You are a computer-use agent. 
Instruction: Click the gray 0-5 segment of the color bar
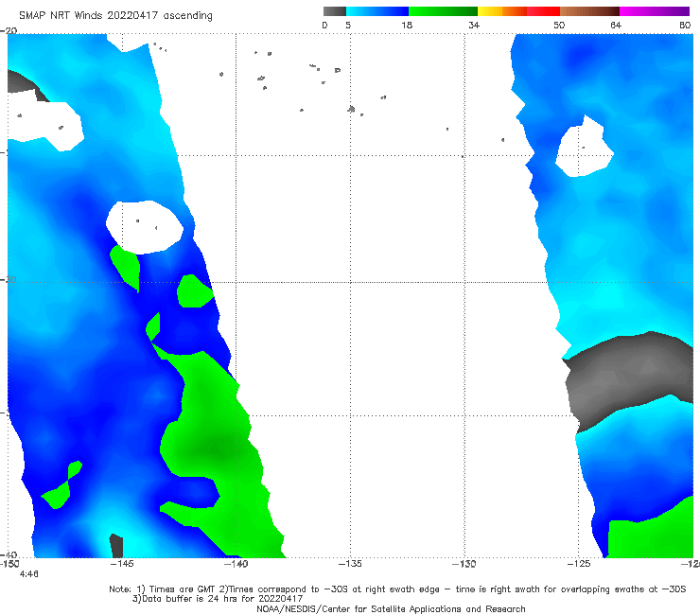coord(335,11)
